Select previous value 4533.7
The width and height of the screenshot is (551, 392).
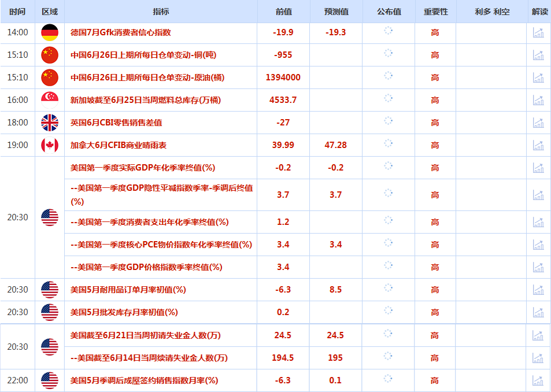point(283,100)
